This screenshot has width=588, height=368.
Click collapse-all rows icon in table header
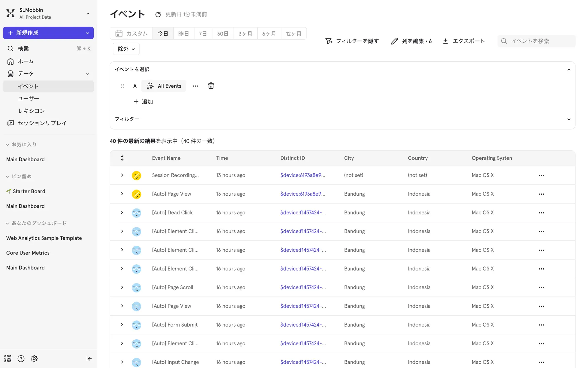point(122,158)
